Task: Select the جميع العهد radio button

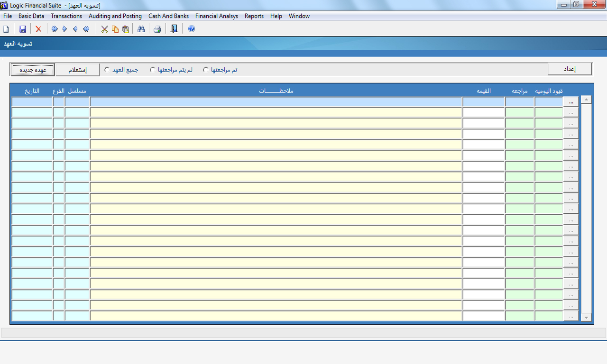Action: 107,70
